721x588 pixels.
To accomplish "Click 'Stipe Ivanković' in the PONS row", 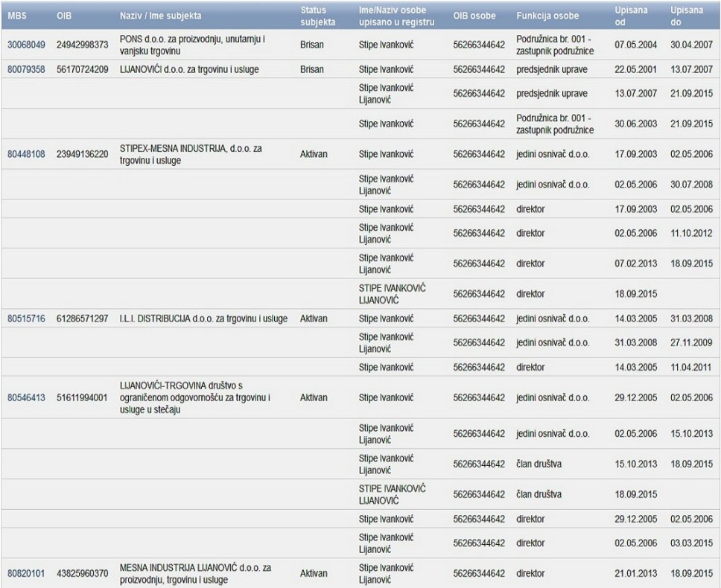I will (x=387, y=45).
